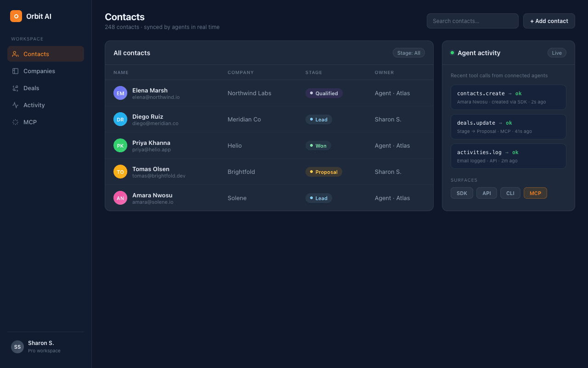Click the Meridian Co company cell
Viewport: 588px width, 368px height.
[x=244, y=119]
